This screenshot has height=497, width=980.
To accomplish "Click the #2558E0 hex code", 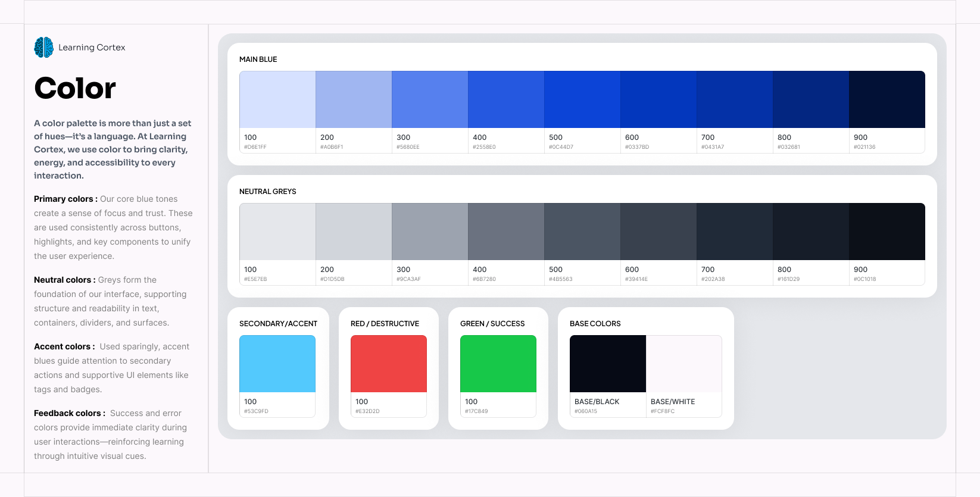I will tap(484, 147).
